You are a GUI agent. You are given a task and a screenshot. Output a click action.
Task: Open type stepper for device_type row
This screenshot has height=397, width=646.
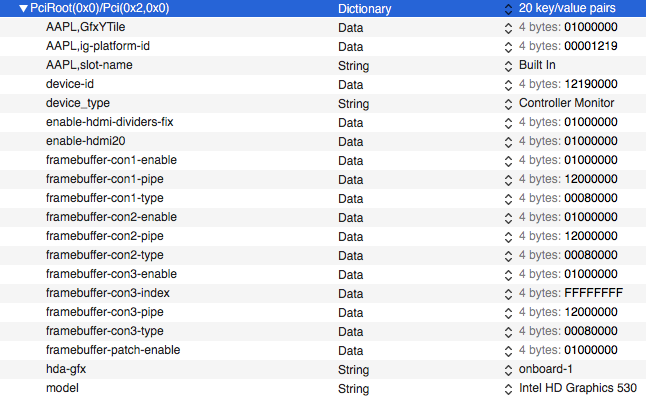pos(508,104)
